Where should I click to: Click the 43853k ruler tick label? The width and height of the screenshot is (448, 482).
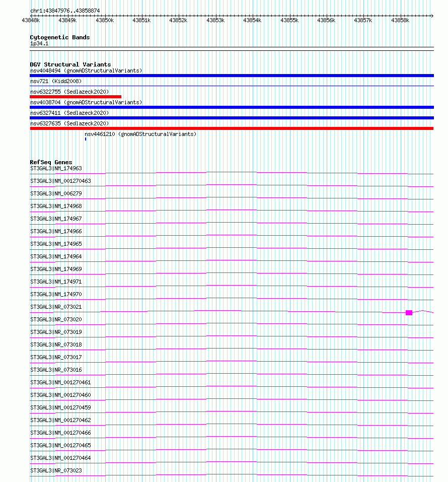[x=215, y=20]
